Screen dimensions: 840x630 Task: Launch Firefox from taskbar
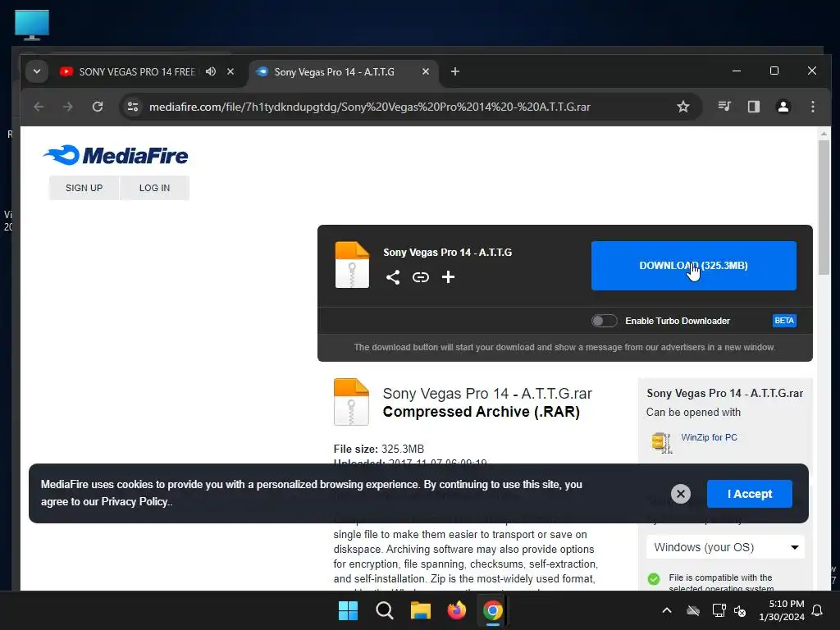click(x=456, y=610)
